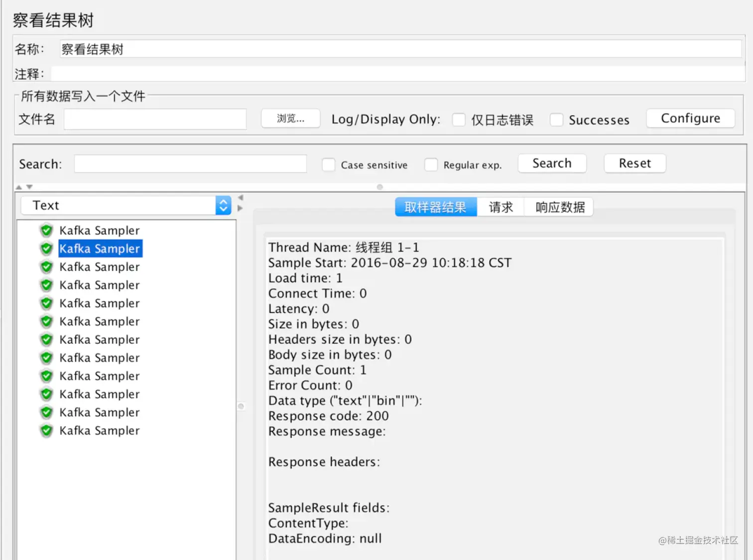
Task: Click the green shield next to the selected Kafka Sampler
Action: [x=46, y=248]
